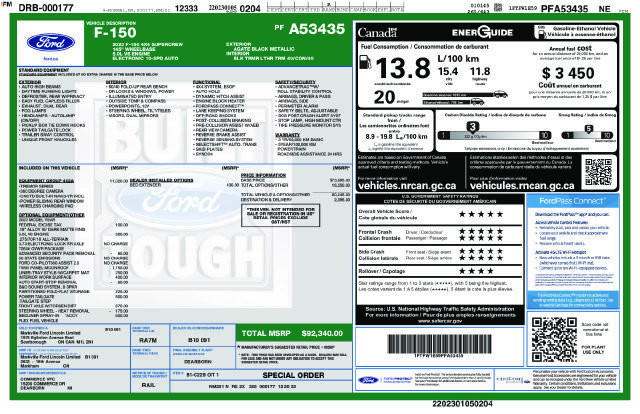Click the city consumption value 15.4
The image size is (640, 414).
(448, 71)
